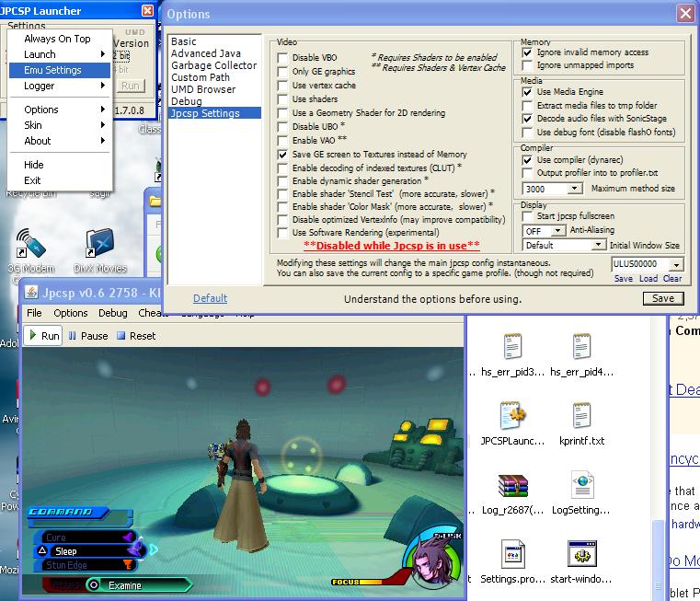Uncheck Save GE screen to Textures
The image size is (700, 601).
282,155
